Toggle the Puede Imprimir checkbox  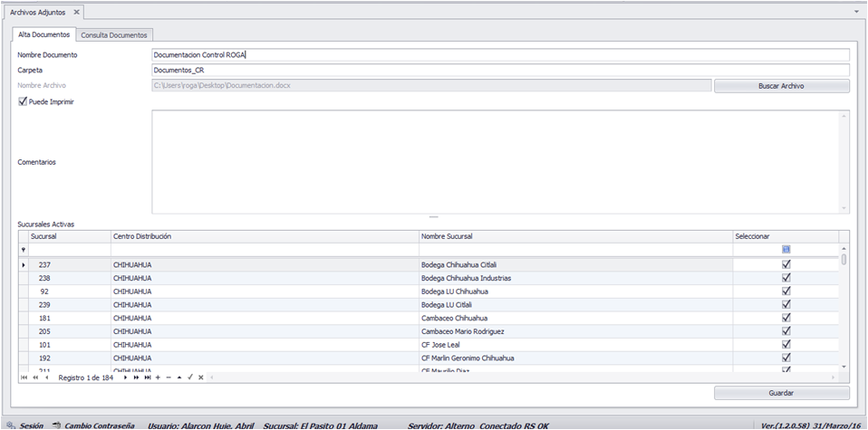23,101
